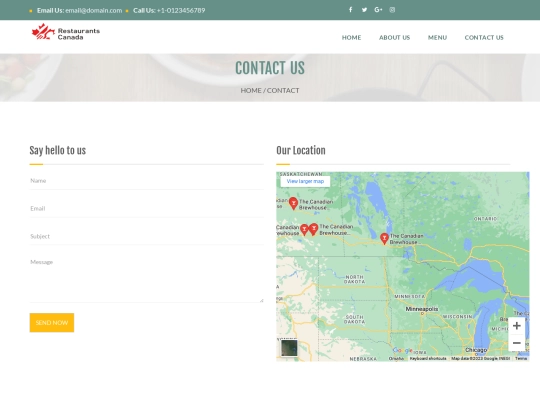Open Keyboard shortcuts on the map
Viewport: 540px width, 405px height.
click(428, 359)
